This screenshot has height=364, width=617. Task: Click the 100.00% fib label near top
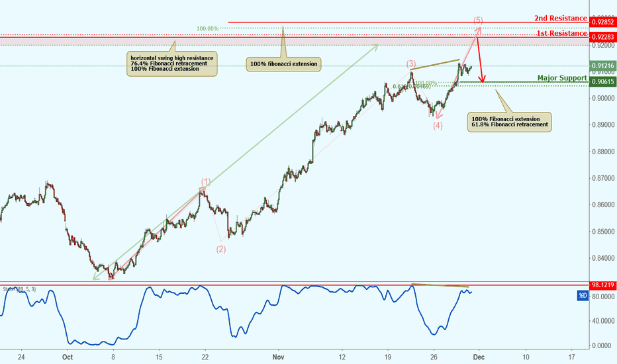207,28
